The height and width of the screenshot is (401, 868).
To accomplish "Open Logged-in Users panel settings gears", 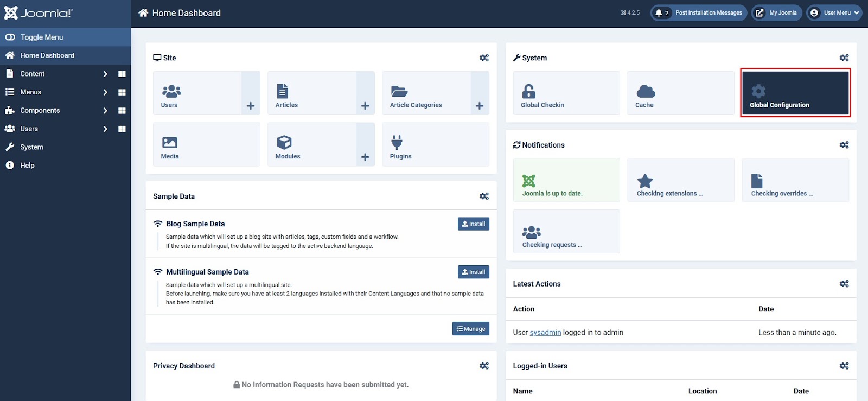I will (844, 366).
